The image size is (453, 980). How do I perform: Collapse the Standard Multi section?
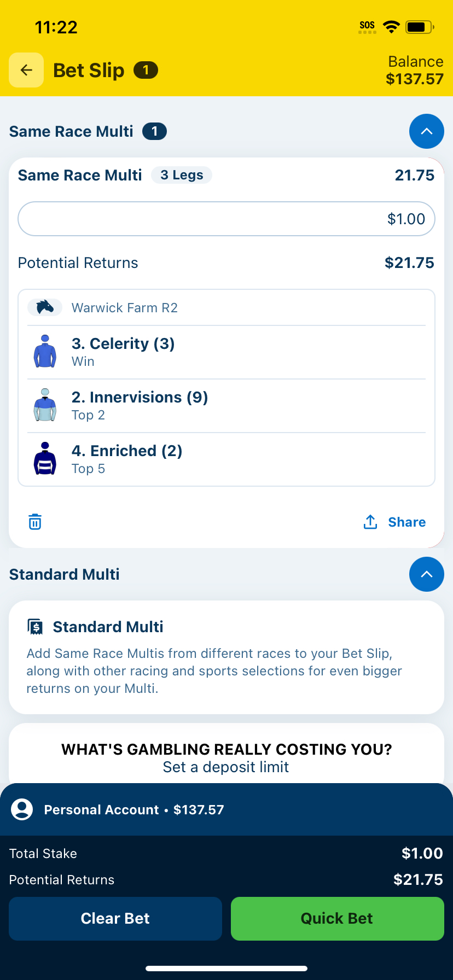pyautogui.click(x=427, y=574)
